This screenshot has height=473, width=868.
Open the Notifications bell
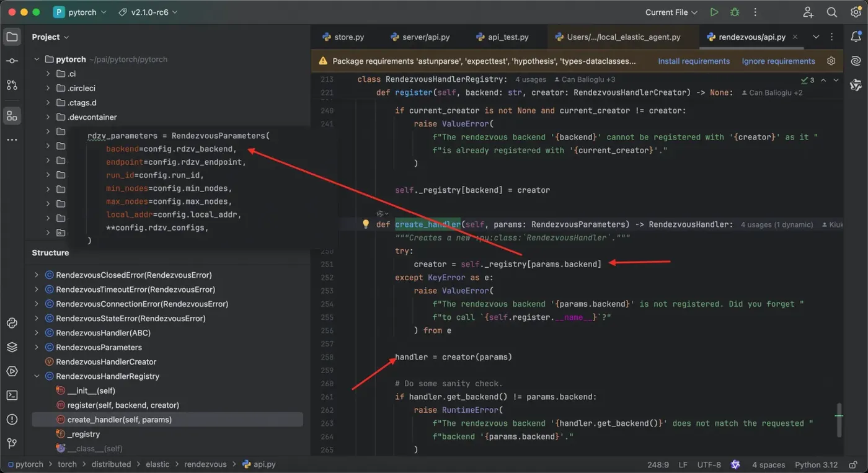click(x=856, y=37)
